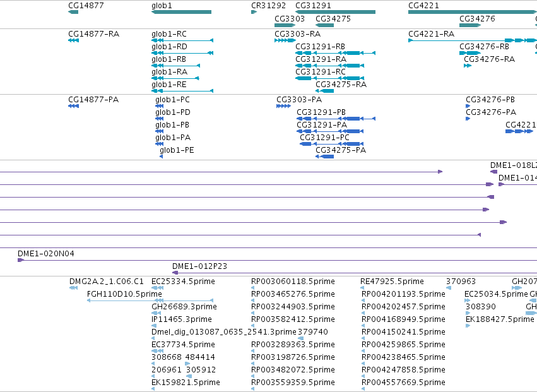The height and width of the screenshot is (392, 537).
Task: Select the glob1-PE protein label
Action: [x=177, y=150]
